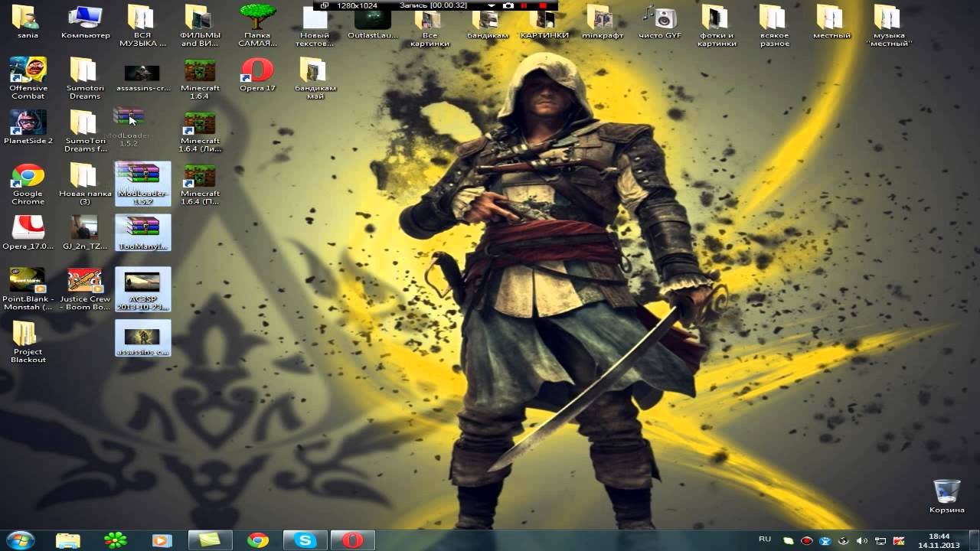
Task: Open the sania user folder icon
Action: pos(28,21)
